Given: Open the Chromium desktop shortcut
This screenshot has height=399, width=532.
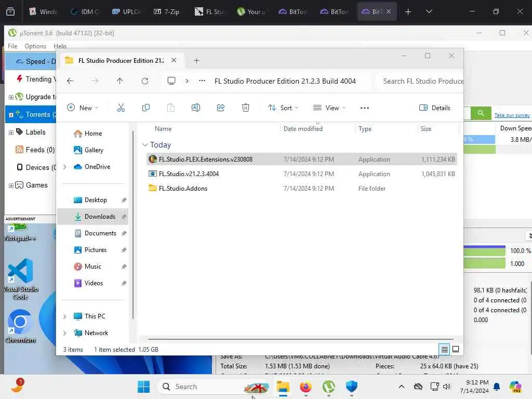Looking at the screenshot, I should [20, 326].
